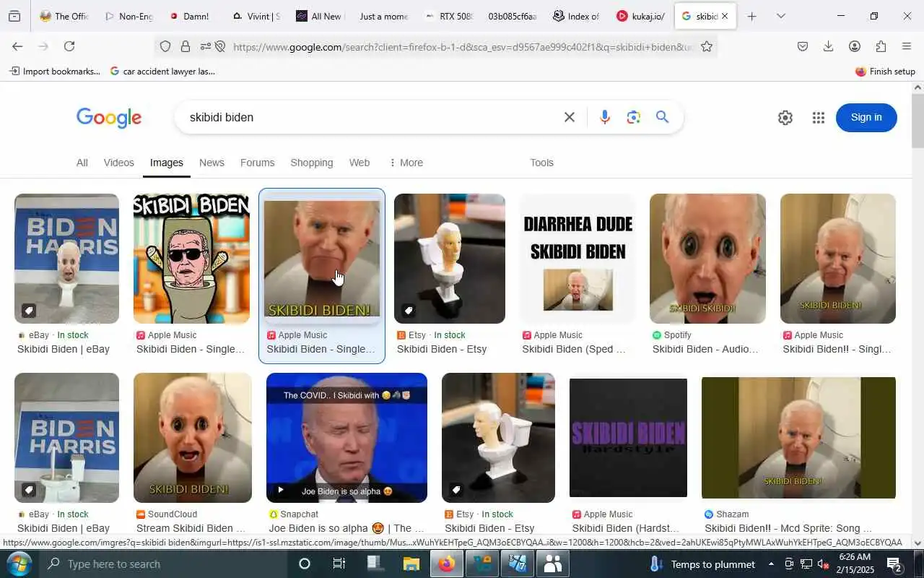Open Google quick settings gear
Viewport: 924px width, 578px height.
click(785, 118)
